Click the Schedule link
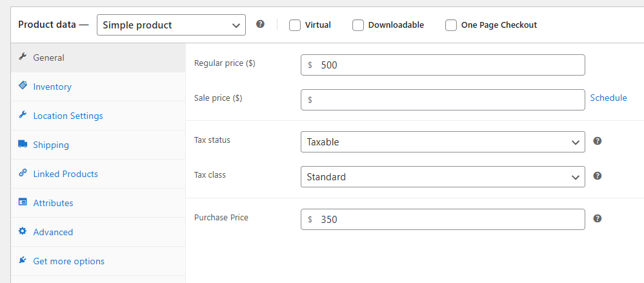The width and height of the screenshot is (644, 283). pyautogui.click(x=609, y=98)
